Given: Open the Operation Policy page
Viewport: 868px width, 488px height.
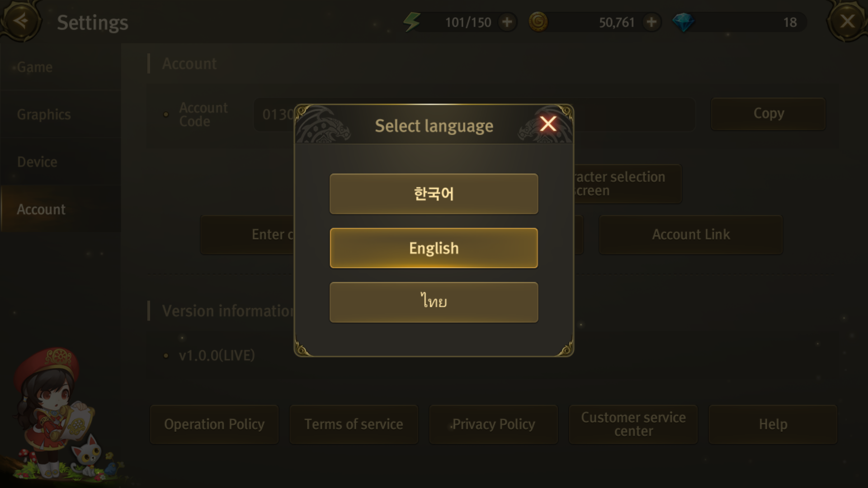Looking at the screenshot, I should (214, 424).
